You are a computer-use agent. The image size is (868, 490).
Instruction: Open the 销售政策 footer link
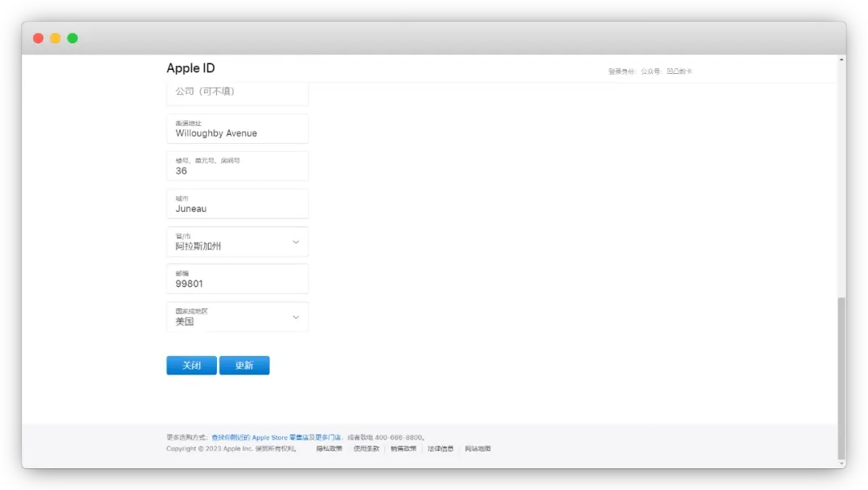403,448
